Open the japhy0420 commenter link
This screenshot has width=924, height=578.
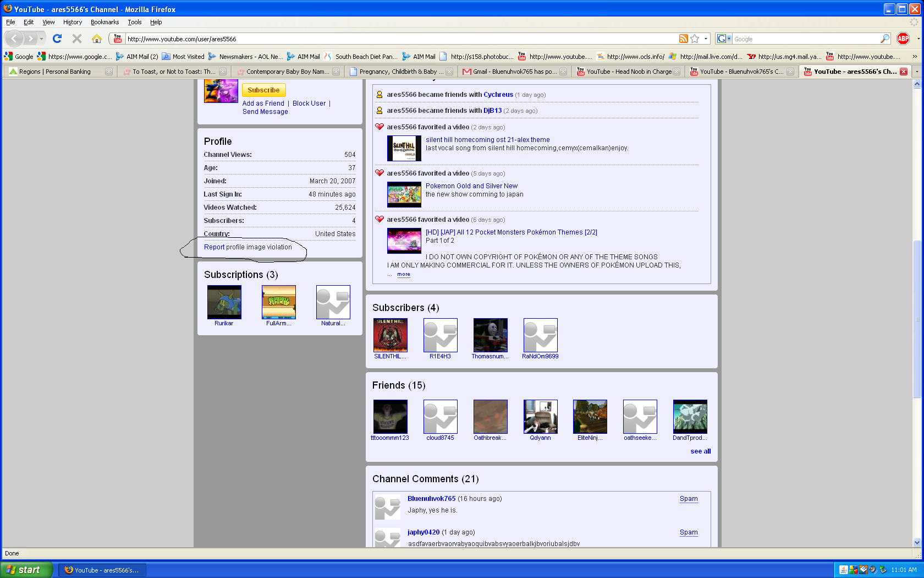[424, 532]
